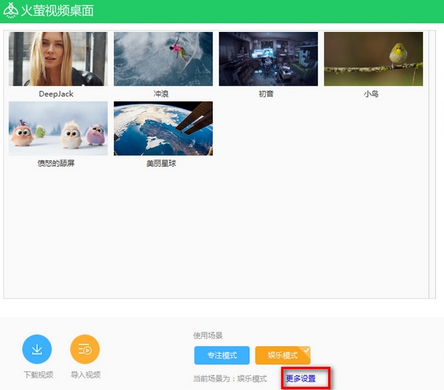Screen dimensions: 444x390
Task: Click the firefly logo in title bar
Action: [x=10, y=10]
